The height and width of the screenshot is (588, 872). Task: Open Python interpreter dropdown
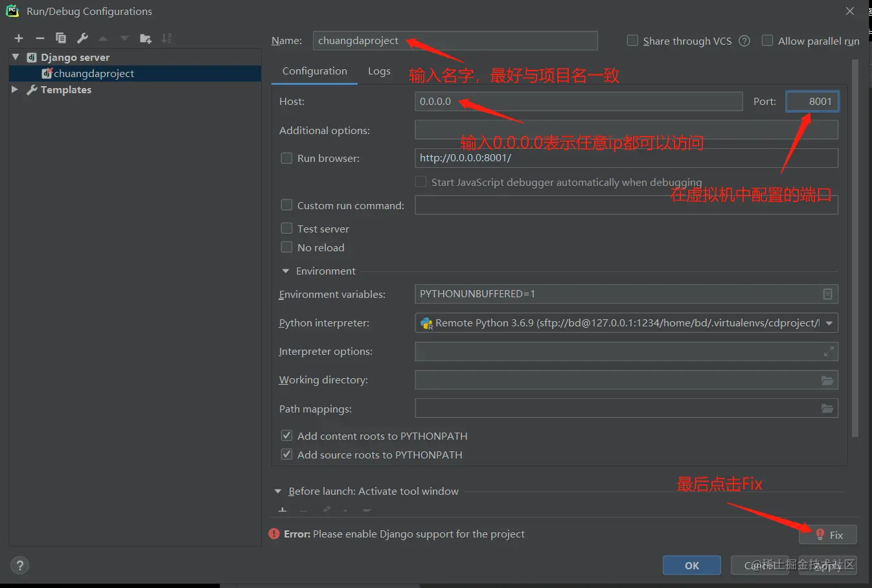point(829,323)
